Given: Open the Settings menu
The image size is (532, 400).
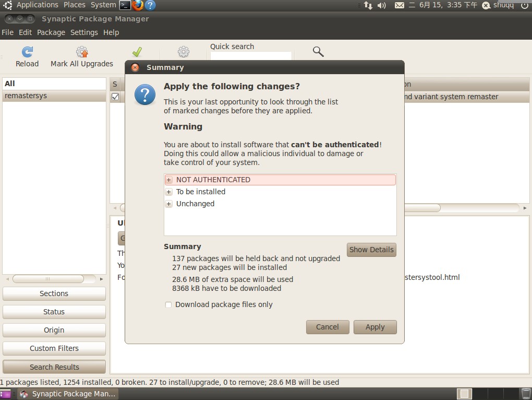Looking at the screenshot, I should coord(84,32).
